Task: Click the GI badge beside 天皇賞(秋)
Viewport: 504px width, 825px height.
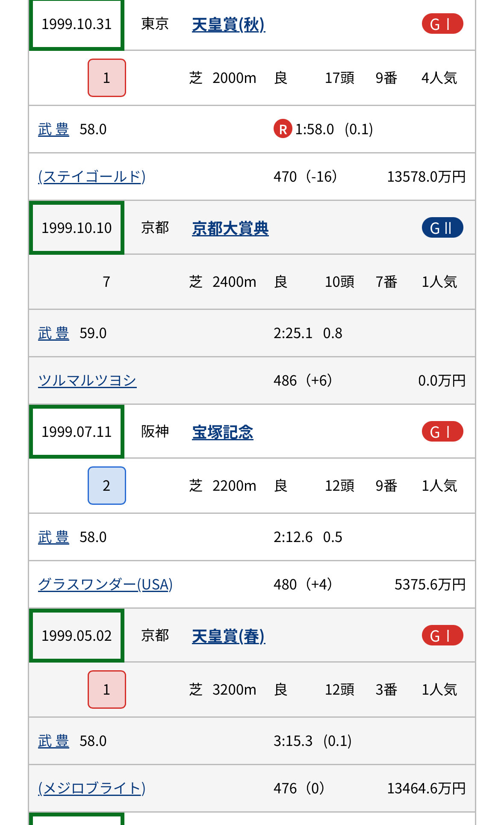Action: click(x=442, y=24)
